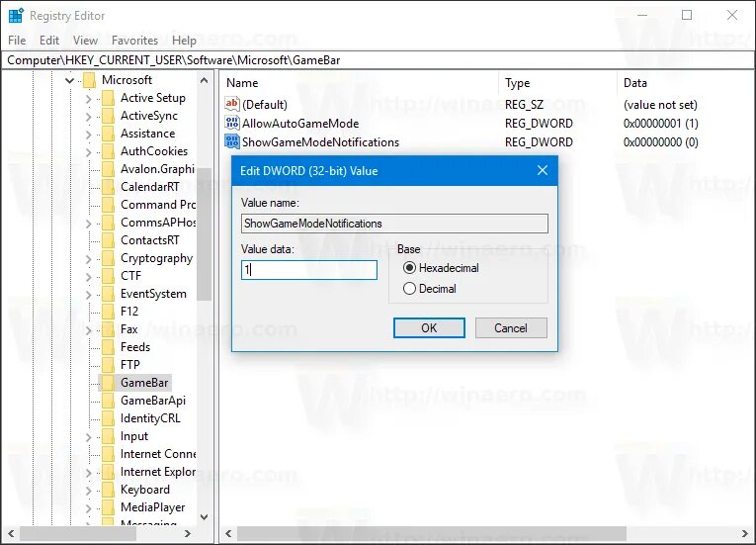Sort values by Type column header
This screenshot has width=756, height=545.
[557, 83]
